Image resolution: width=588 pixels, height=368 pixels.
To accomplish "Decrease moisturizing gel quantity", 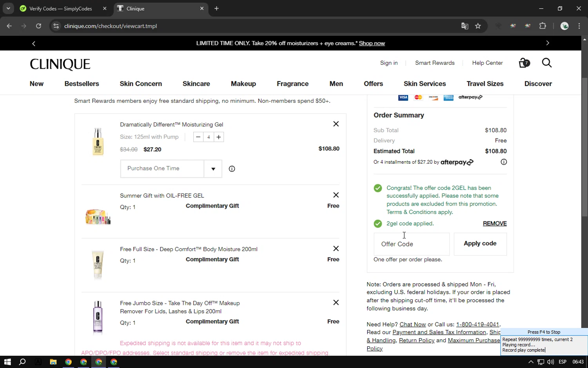I will [x=198, y=137].
